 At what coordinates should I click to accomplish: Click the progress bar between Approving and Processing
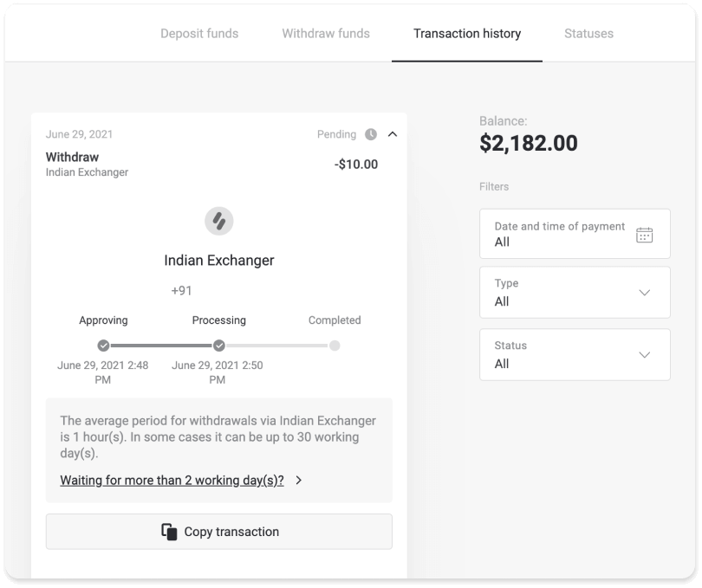161,344
